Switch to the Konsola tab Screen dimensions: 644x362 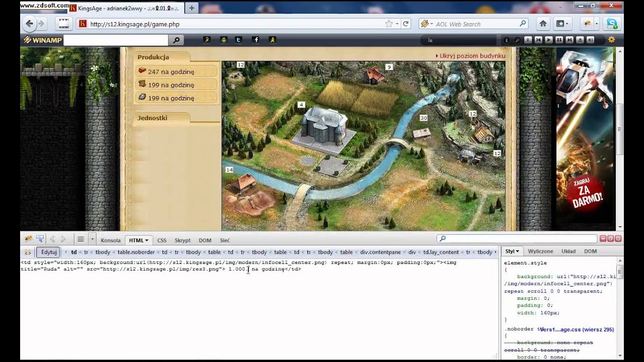tap(111, 240)
